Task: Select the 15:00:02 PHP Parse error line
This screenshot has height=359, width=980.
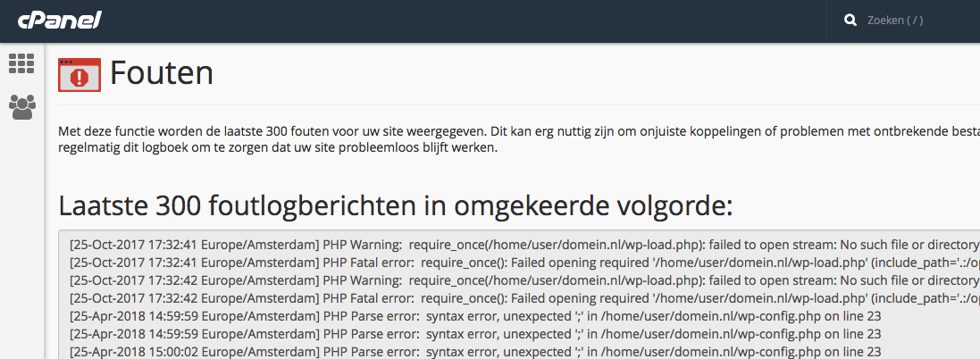Action: [x=473, y=351]
